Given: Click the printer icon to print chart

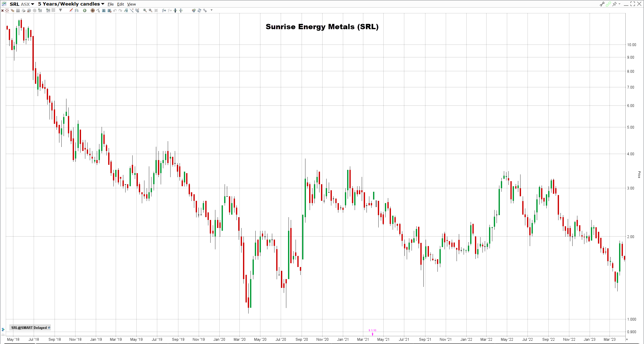Looking at the screenshot, I should coord(23,10).
